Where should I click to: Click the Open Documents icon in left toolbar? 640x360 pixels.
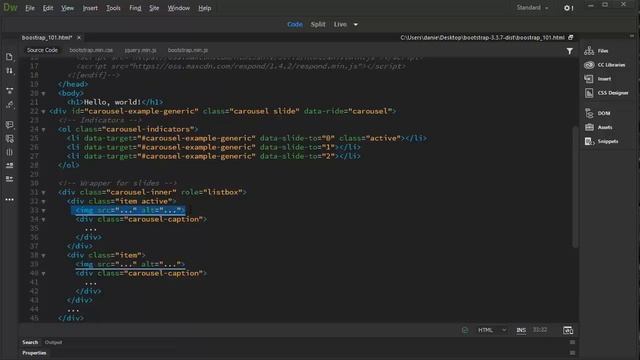(x=9, y=57)
